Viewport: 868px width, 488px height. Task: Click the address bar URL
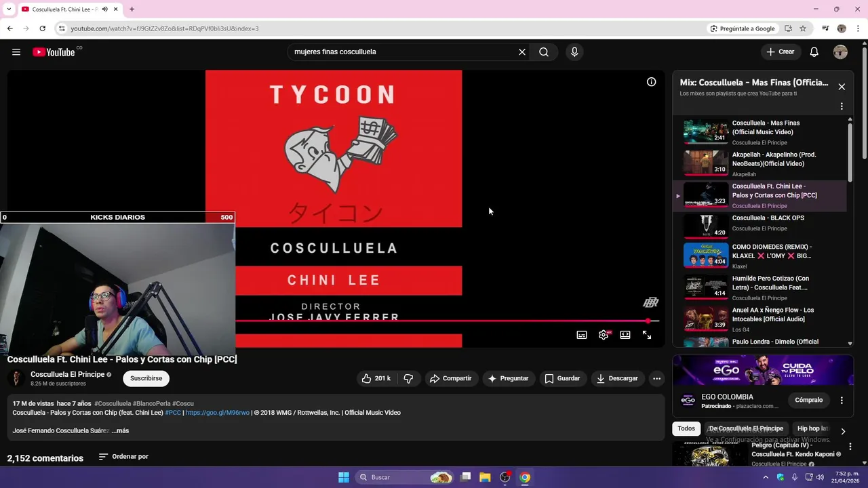pyautogui.click(x=165, y=28)
